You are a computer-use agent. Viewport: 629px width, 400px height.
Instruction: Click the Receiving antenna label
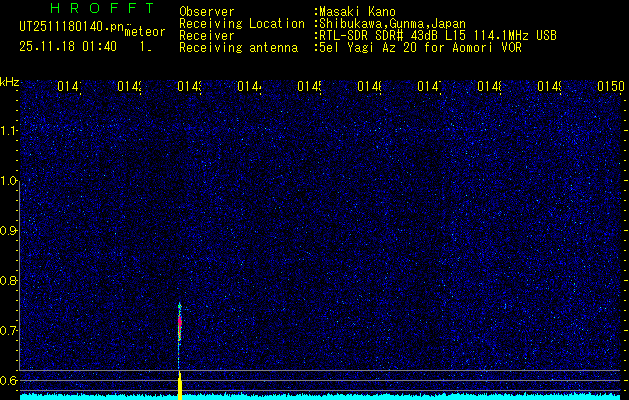[238, 48]
